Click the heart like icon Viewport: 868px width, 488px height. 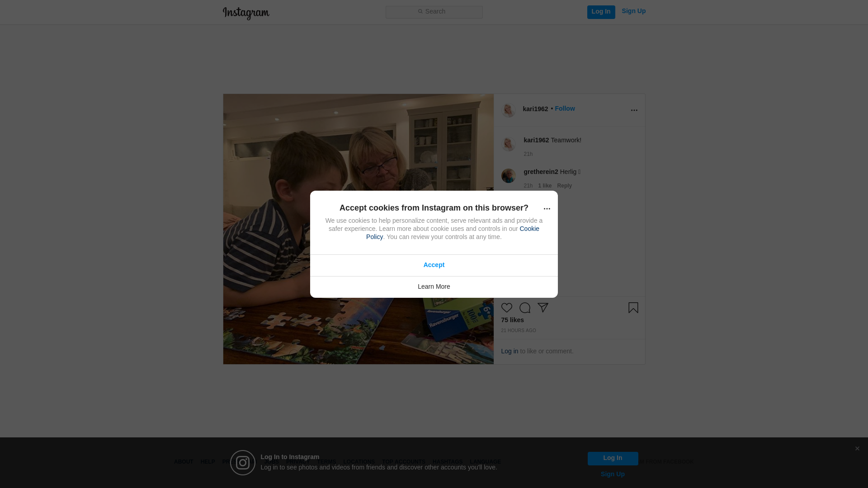[x=506, y=308]
